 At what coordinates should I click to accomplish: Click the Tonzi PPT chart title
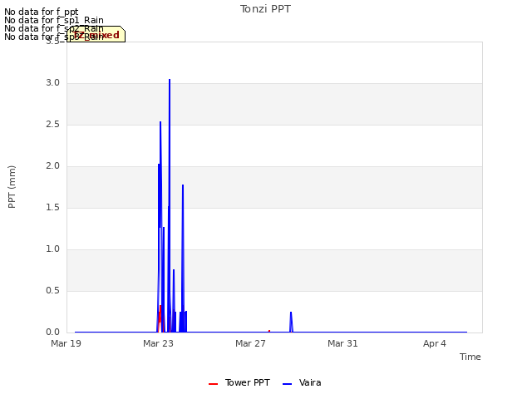[x=265, y=9]
